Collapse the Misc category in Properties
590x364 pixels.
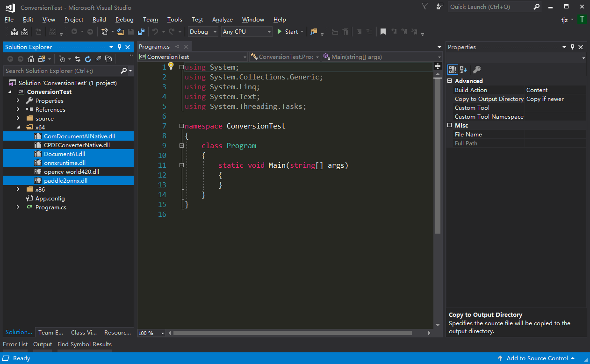[x=450, y=126]
